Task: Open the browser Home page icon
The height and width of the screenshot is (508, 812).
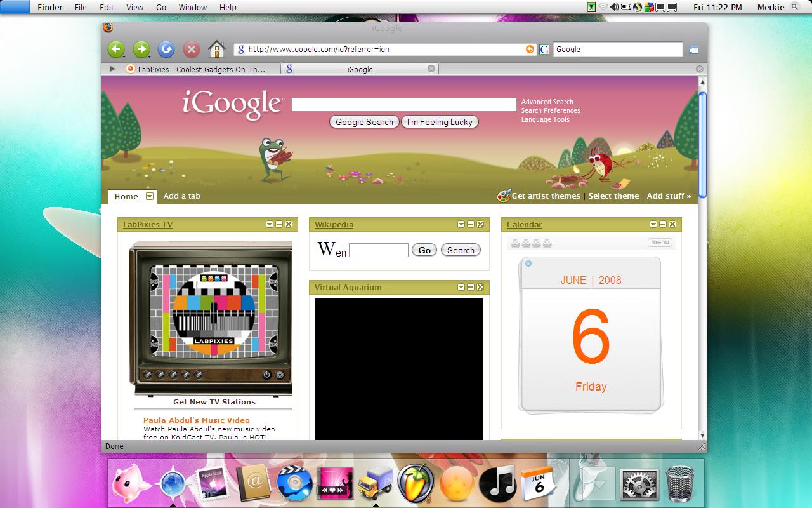Action: click(x=217, y=49)
